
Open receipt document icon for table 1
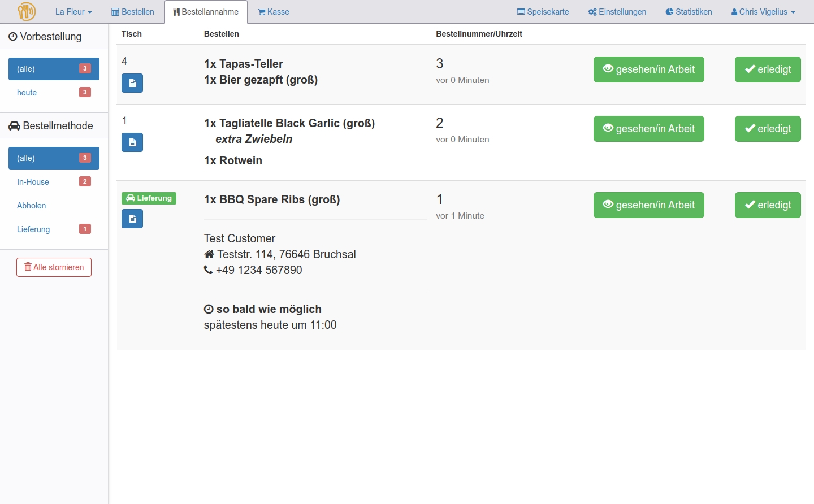point(132,142)
